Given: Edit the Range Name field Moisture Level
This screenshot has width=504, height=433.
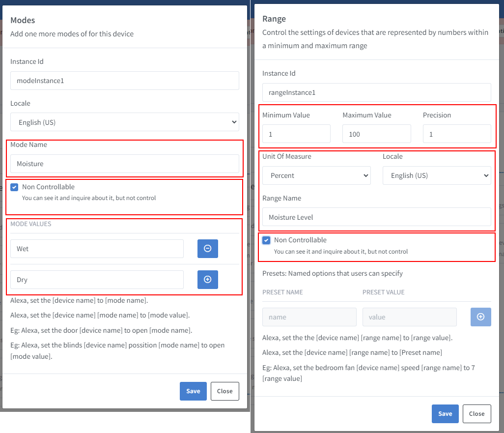Looking at the screenshot, I should pyautogui.click(x=376, y=217).
